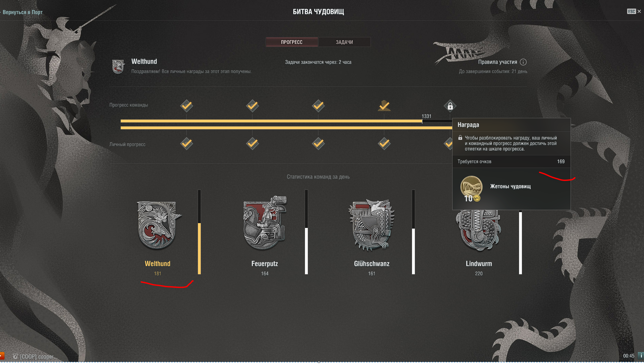The height and width of the screenshot is (364, 644).
Task: Switch to the ЗАДАЧИ tab
Action: pyautogui.click(x=344, y=42)
